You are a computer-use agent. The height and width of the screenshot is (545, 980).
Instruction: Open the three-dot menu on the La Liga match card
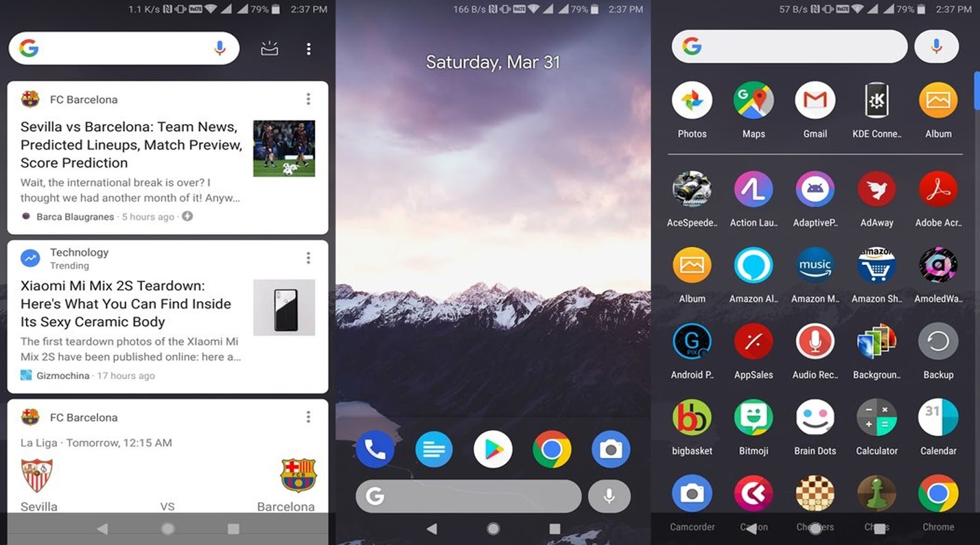308,417
